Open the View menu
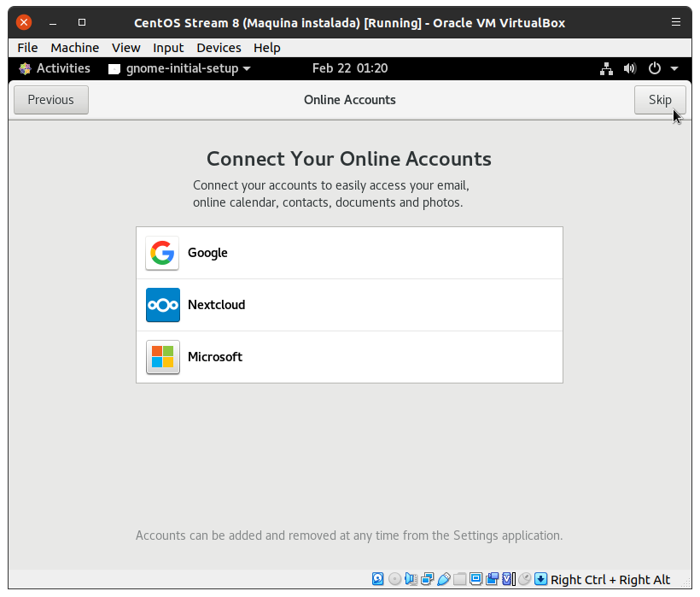The height and width of the screenshot is (597, 700). [x=125, y=48]
